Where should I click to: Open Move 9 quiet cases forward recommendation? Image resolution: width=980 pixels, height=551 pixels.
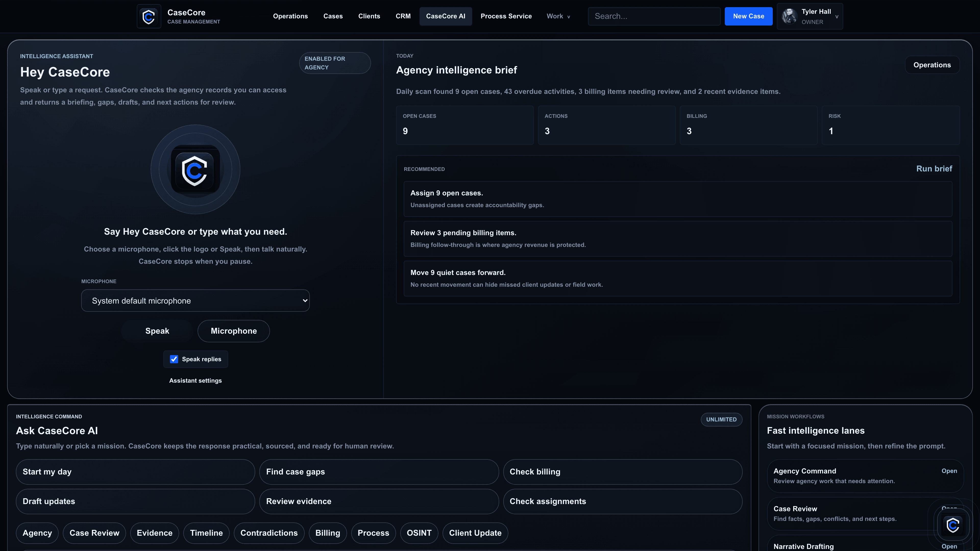[678, 278]
